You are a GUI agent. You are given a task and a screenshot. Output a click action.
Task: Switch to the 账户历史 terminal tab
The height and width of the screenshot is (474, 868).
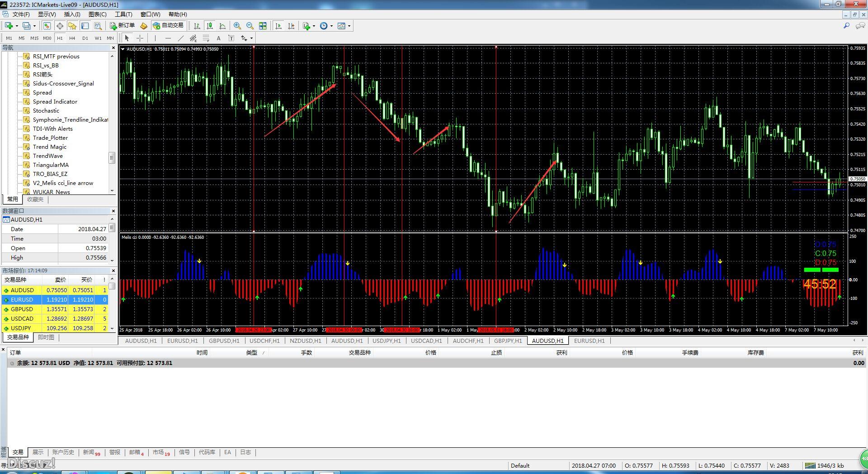63,452
